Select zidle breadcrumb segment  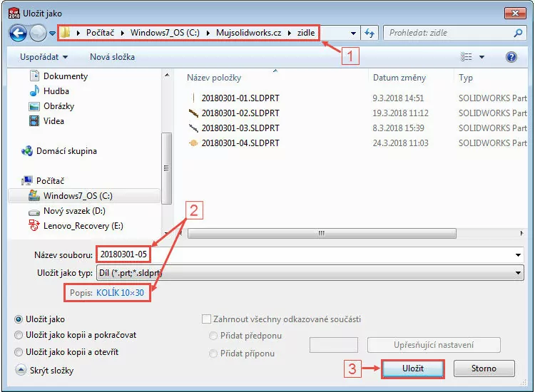306,33
